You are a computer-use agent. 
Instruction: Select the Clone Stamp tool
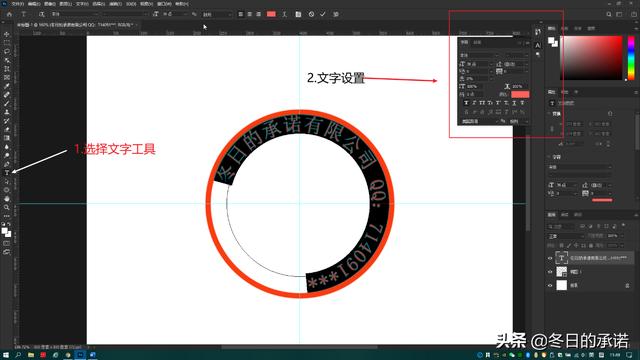click(x=7, y=112)
